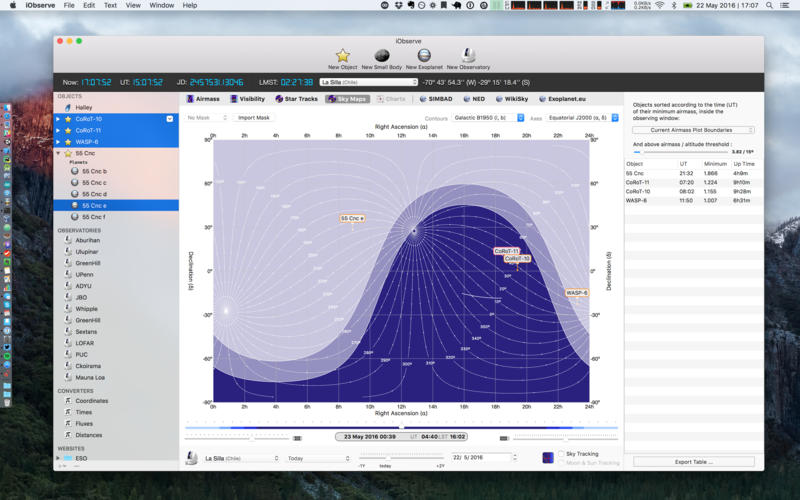Open the Distances converter
The height and width of the screenshot is (500, 800).
pyautogui.click(x=116, y=435)
